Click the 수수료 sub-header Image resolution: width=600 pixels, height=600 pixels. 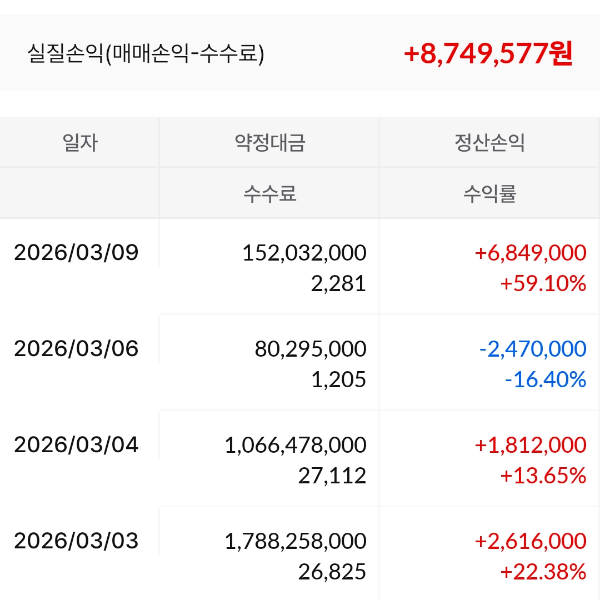pyautogui.click(x=270, y=194)
